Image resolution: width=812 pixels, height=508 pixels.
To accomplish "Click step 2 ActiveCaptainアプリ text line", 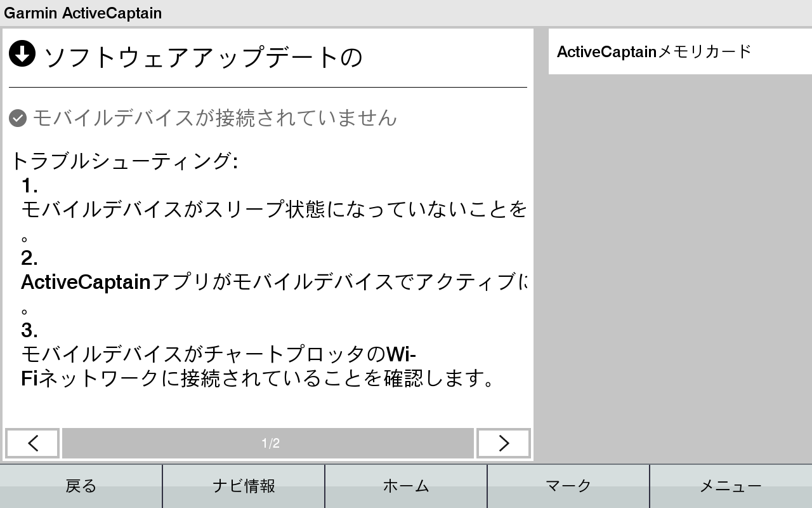I will (x=274, y=281).
